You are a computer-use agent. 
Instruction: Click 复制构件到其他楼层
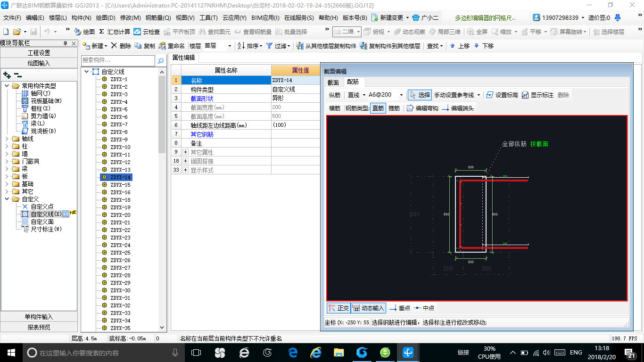click(x=390, y=46)
